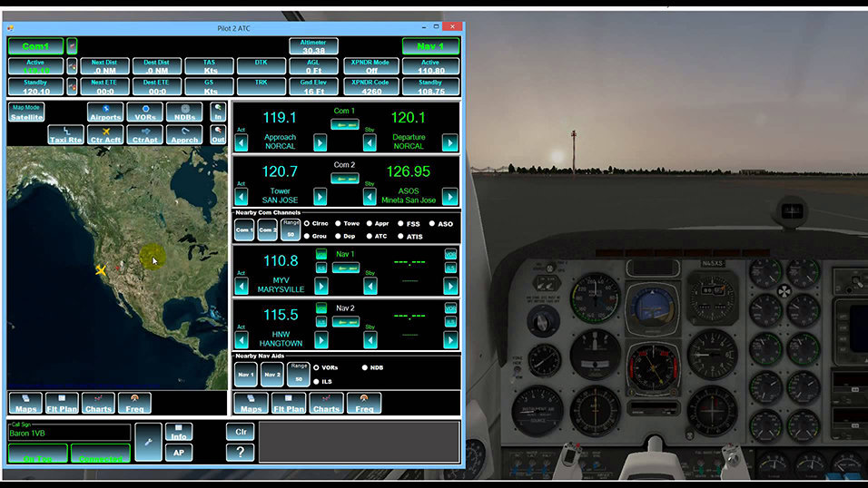
Task: Click the small icon next to Com1 header
Action: point(72,46)
